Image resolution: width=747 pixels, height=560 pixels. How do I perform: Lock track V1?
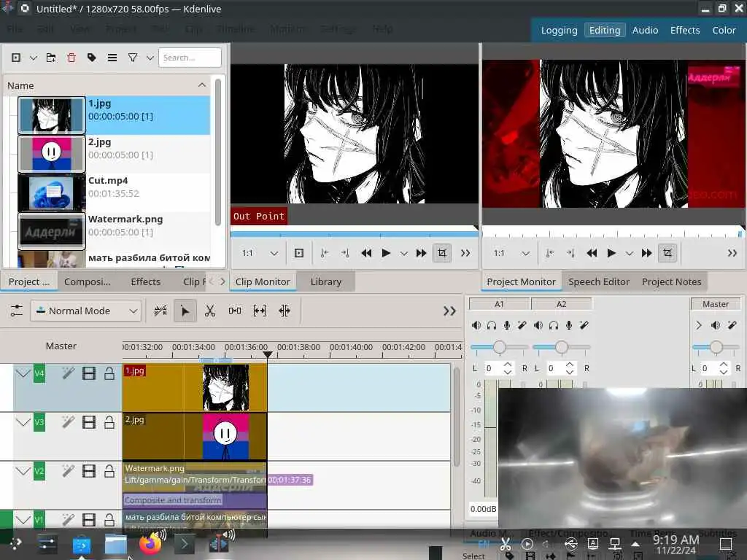pos(109,519)
